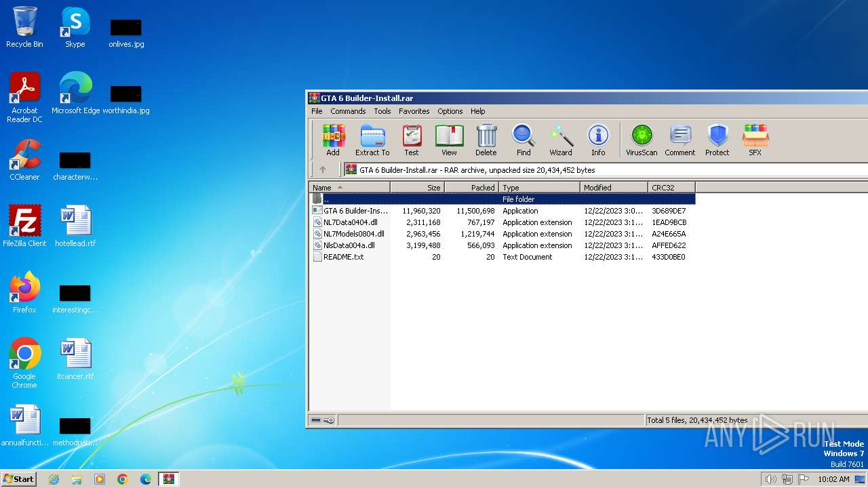Click the volume speaker tray icon
The image size is (868, 488).
(770, 479)
